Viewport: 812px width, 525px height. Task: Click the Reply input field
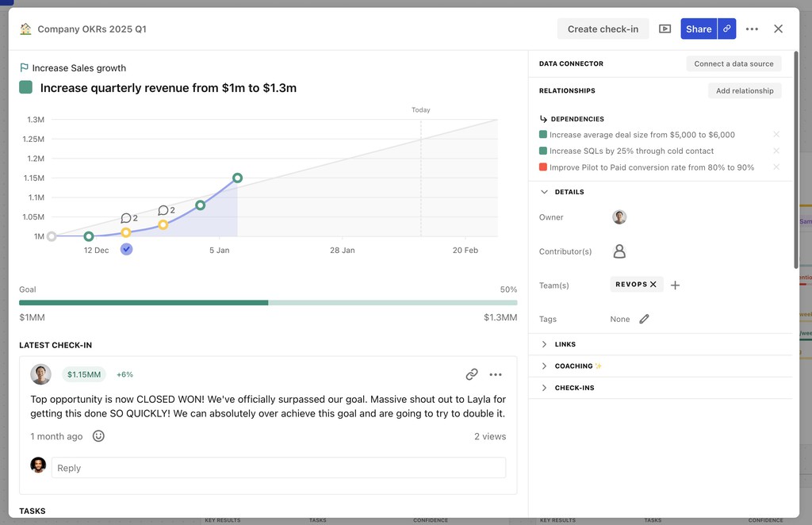[278, 468]
